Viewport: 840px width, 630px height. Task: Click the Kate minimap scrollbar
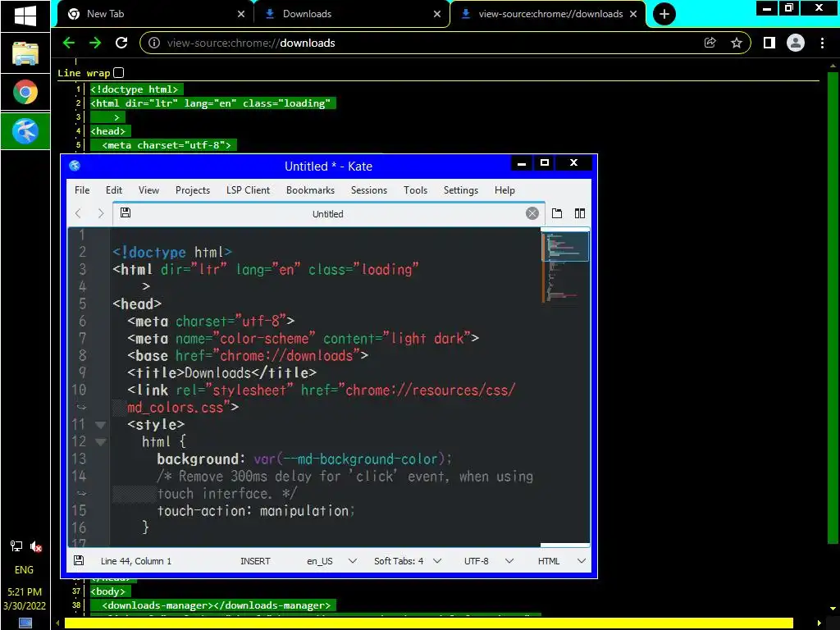point(565,386)
